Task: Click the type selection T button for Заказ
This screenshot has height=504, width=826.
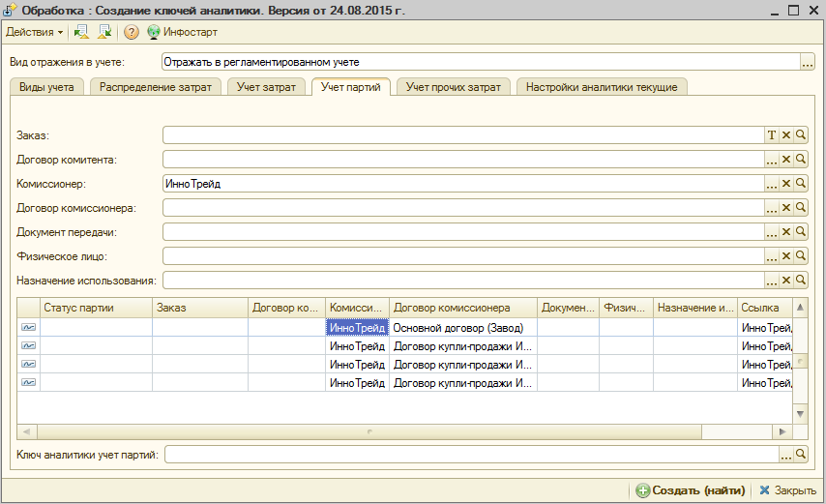Action: 772,135
